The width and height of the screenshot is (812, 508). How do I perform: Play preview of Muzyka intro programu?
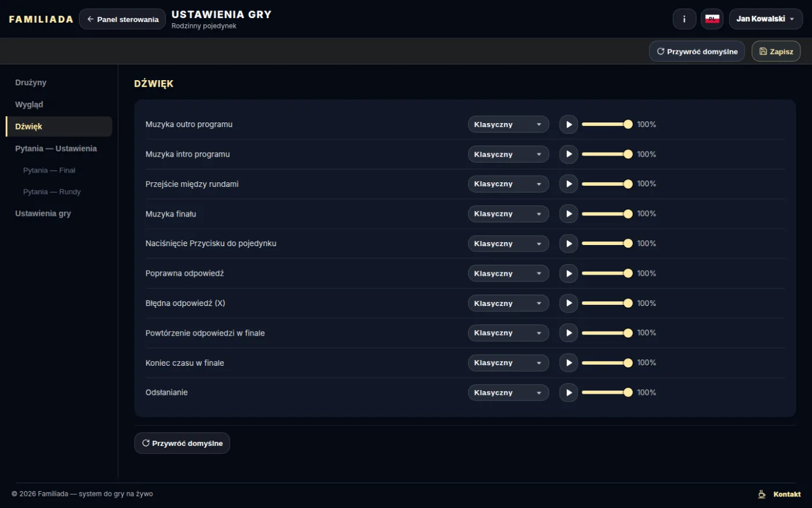(x=568, y=154)
